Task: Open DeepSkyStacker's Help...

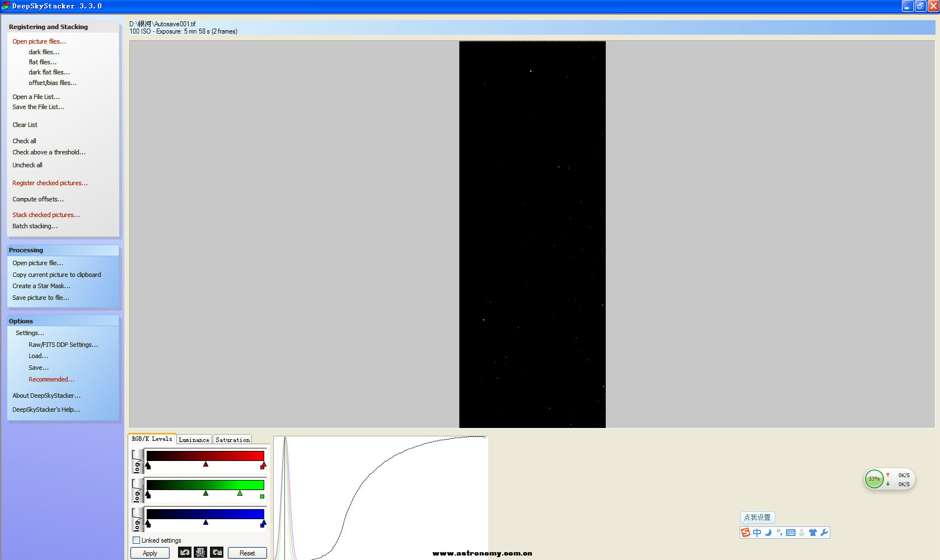Action: point(46,410)
